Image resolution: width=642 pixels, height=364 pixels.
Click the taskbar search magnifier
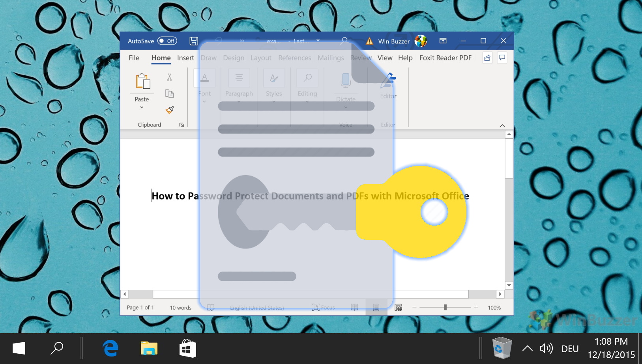click(57, 349)
